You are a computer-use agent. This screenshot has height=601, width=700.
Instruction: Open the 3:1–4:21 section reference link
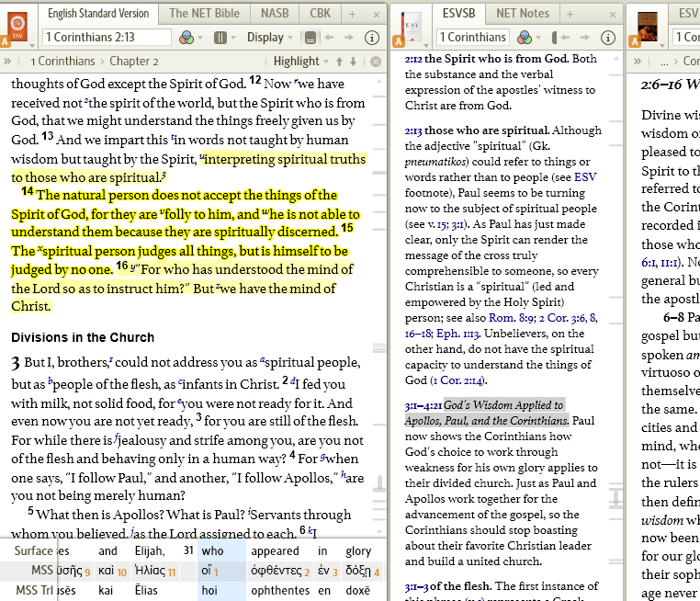[x=423, y=405]
